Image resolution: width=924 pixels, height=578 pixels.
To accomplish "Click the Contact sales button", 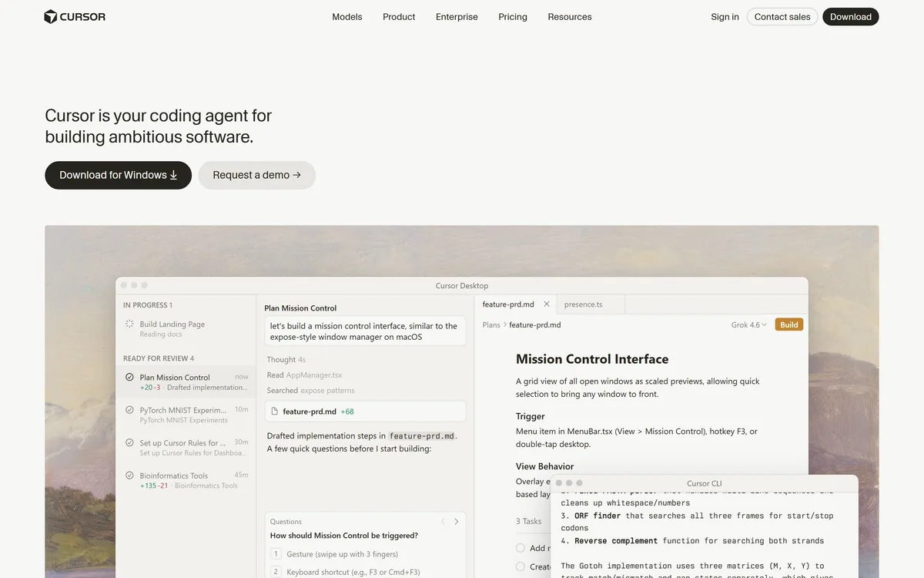I will 782,16.
